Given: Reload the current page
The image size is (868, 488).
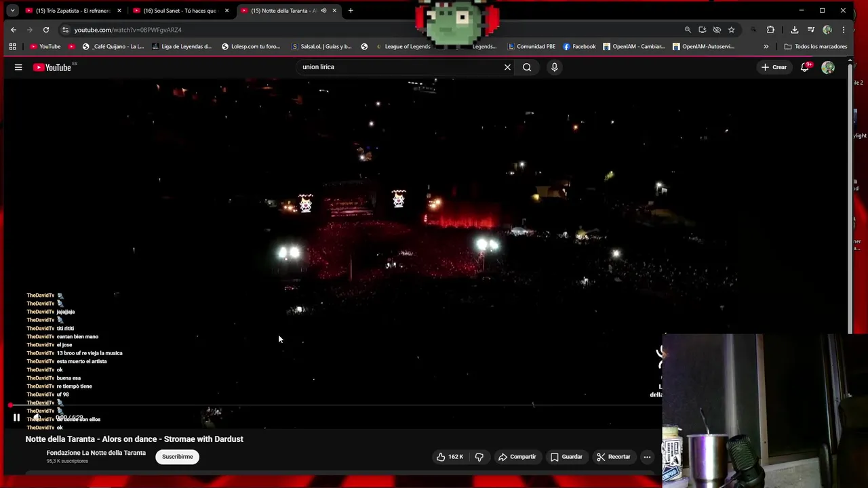Looking at the screenshot, I should [46, 30].
